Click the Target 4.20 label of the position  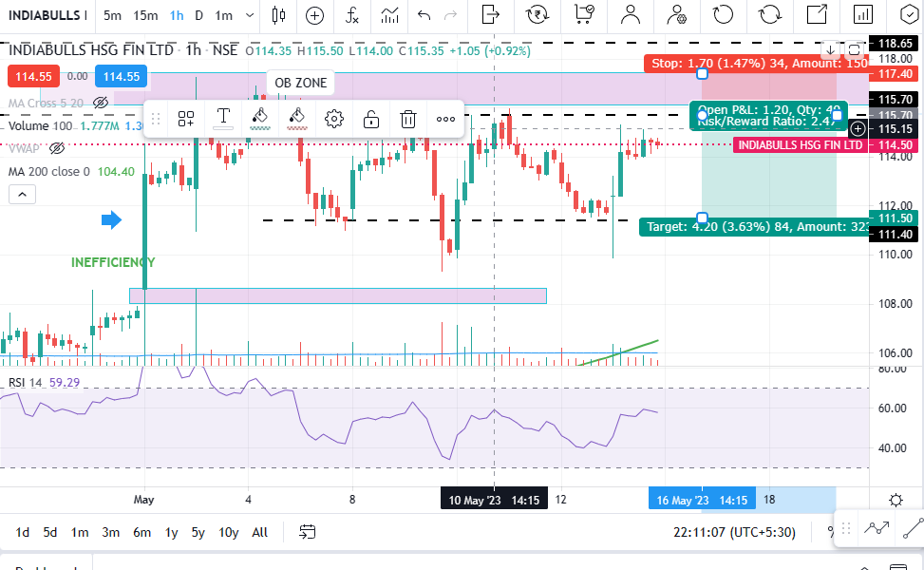click(754, 227)
